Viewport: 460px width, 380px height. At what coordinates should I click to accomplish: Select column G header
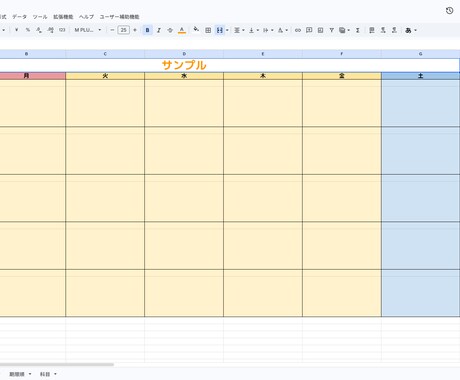click(x=421, y=54)
